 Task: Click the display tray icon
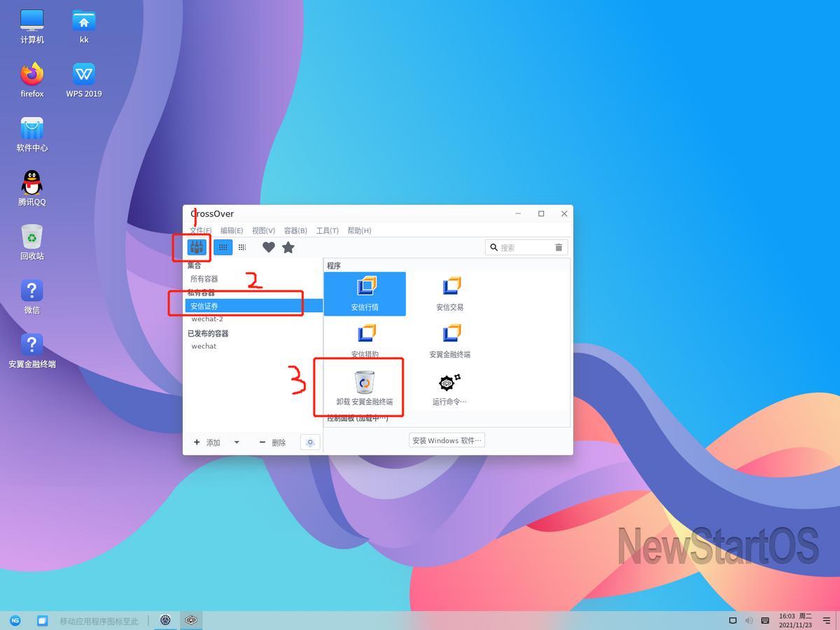point(733,620)
